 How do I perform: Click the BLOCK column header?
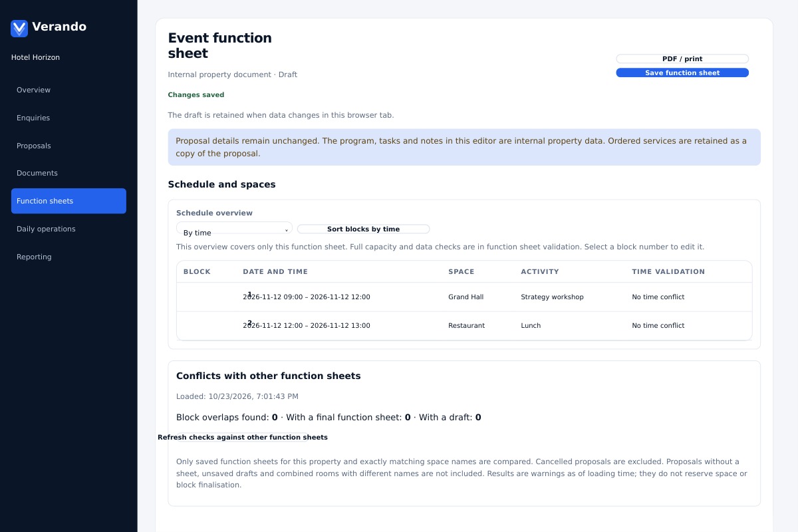pos(197,271)
